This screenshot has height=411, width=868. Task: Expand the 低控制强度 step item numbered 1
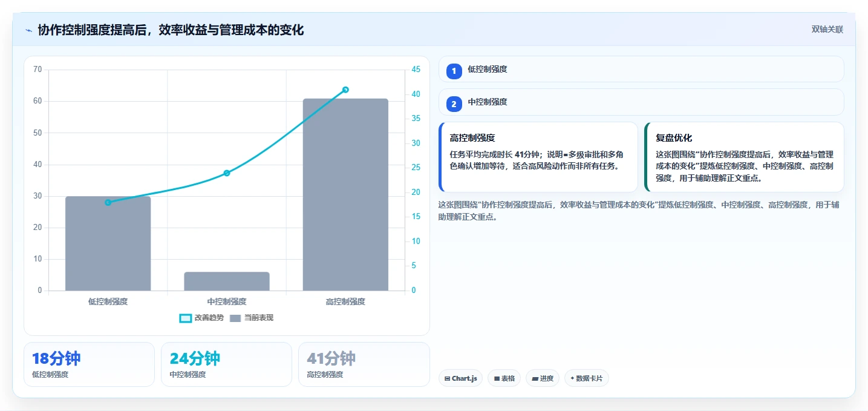click(641, 69)
